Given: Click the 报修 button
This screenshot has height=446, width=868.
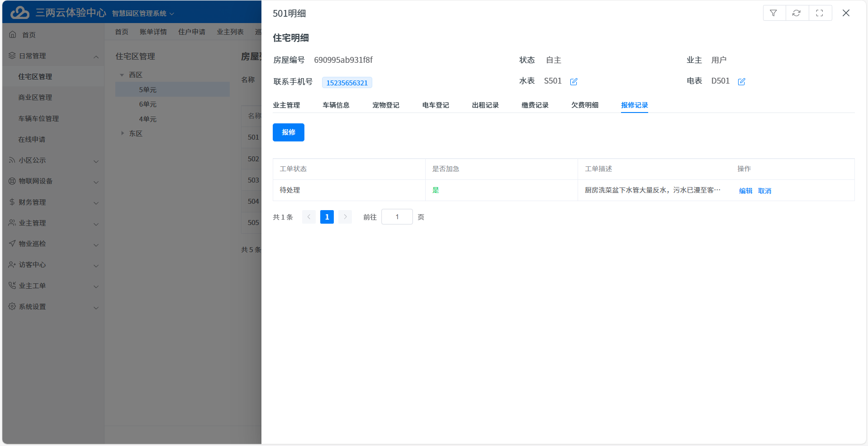Looking at the screenshot, I should coord(288,132).
